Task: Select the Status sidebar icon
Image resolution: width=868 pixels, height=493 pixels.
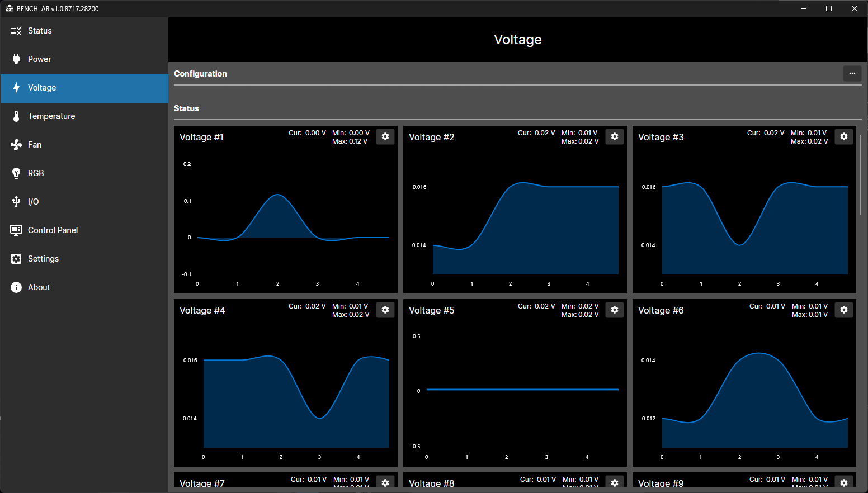Action: (x=16, y=31)
